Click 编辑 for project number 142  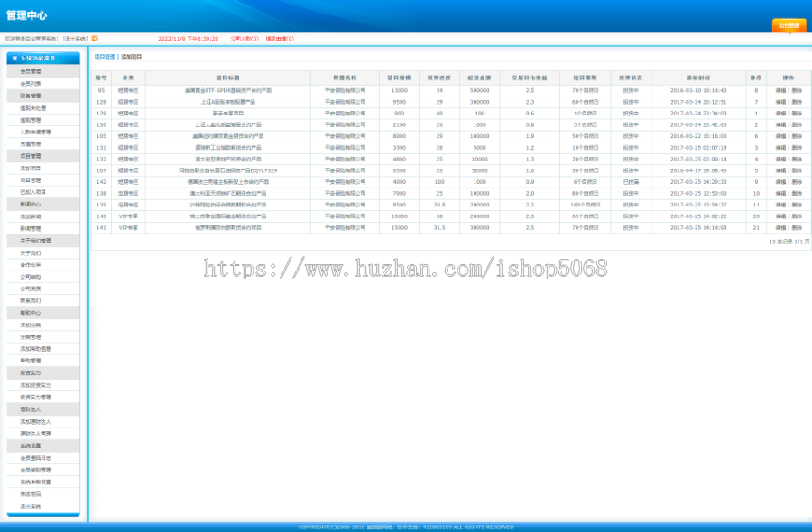click(x=780, y=182)
